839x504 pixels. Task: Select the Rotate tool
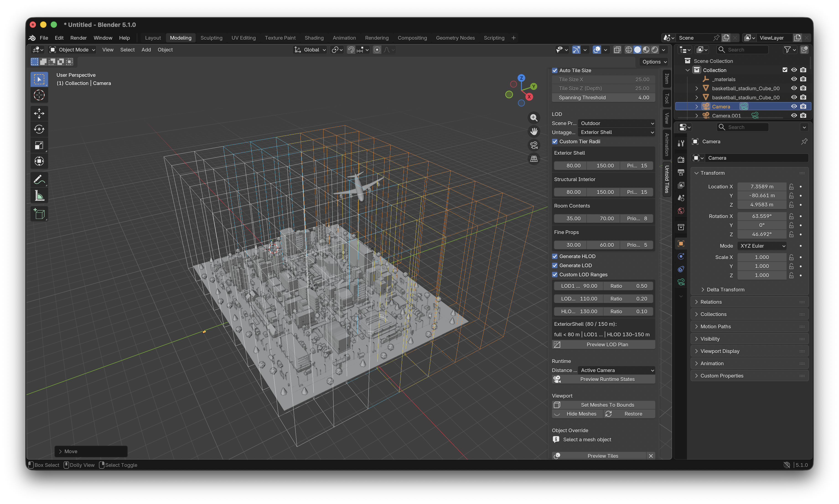coord(39,129)
